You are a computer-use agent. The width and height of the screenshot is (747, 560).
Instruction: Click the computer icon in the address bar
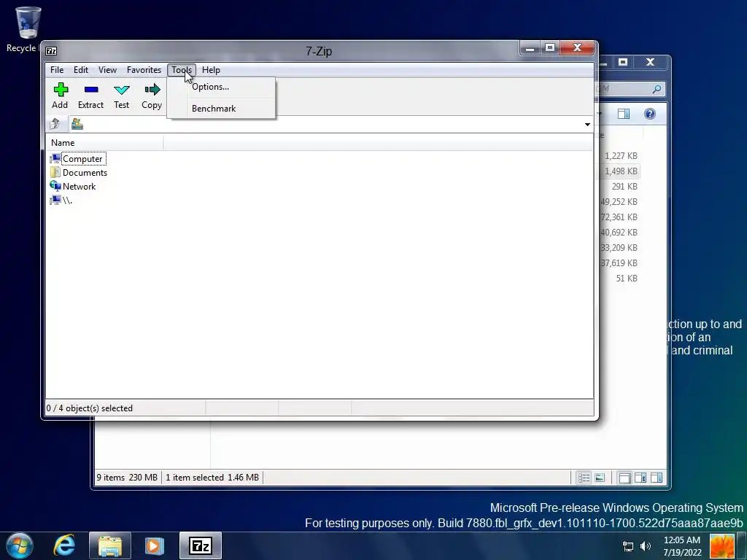[77, 124]
